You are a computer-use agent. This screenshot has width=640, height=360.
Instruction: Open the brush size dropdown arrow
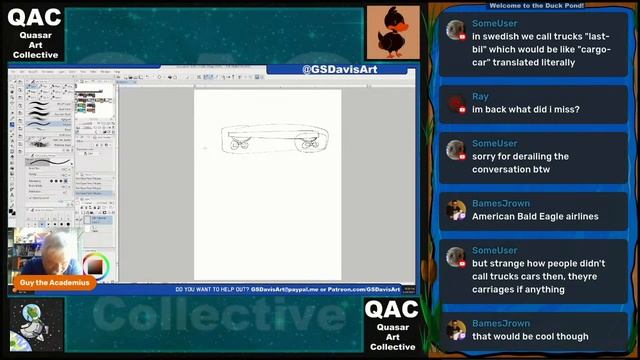click(x=69, y=169)
